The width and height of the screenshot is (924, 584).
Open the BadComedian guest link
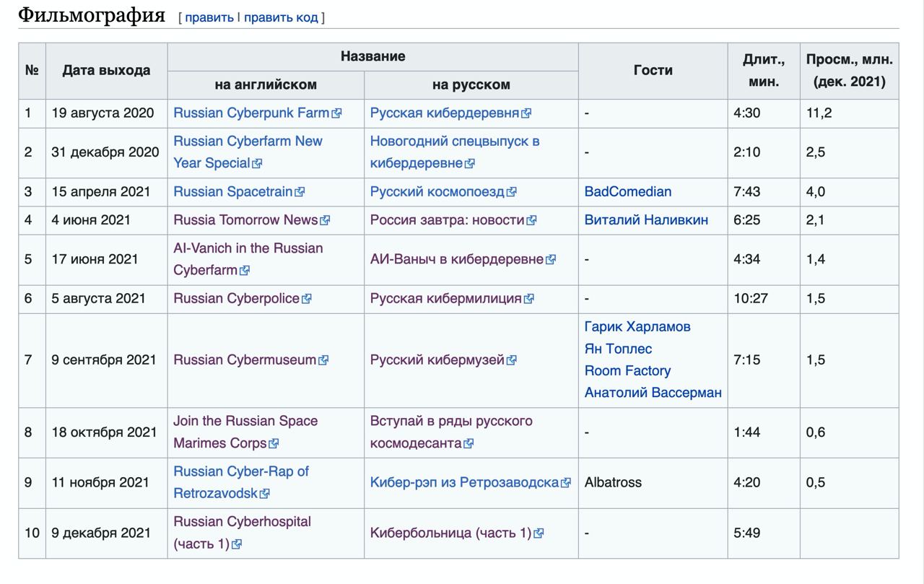click(628, 191)
